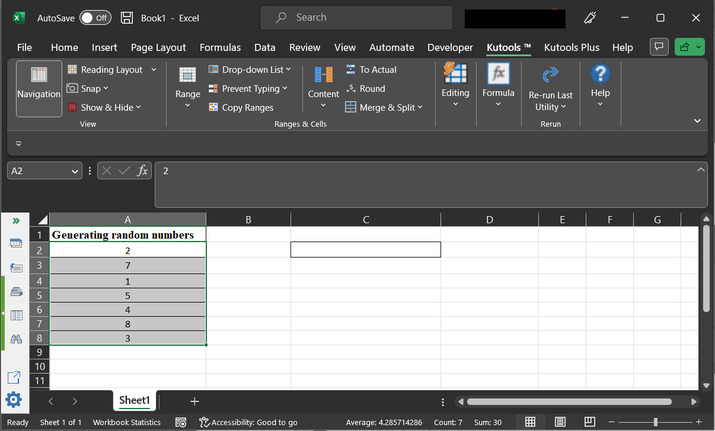The height and width of the screenshot is (431, 715).
Task: Expand the Merge & Split dropdown
Action: pyautogui.click(x=390, y=107)
